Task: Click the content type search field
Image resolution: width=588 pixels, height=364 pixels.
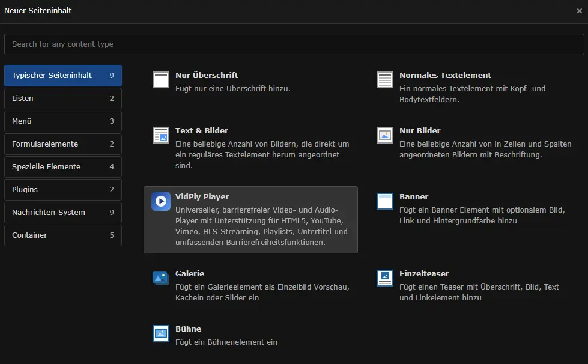Action: pos(294,44)
